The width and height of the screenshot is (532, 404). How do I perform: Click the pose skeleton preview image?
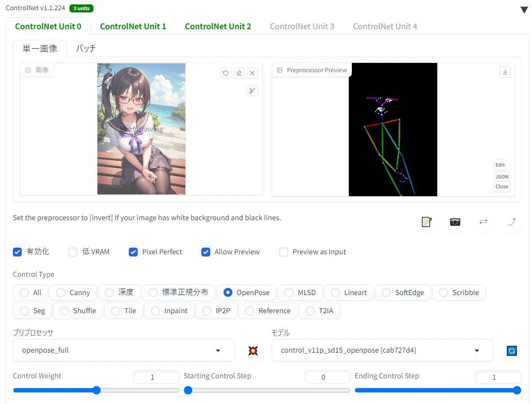[393, 129]
